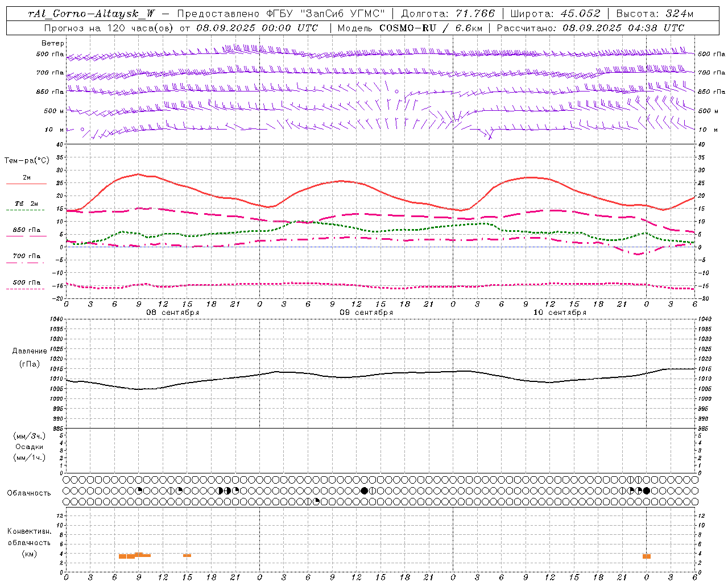Click the 'Давление' pressure label
728x582 pixels.
pos(30,351)
